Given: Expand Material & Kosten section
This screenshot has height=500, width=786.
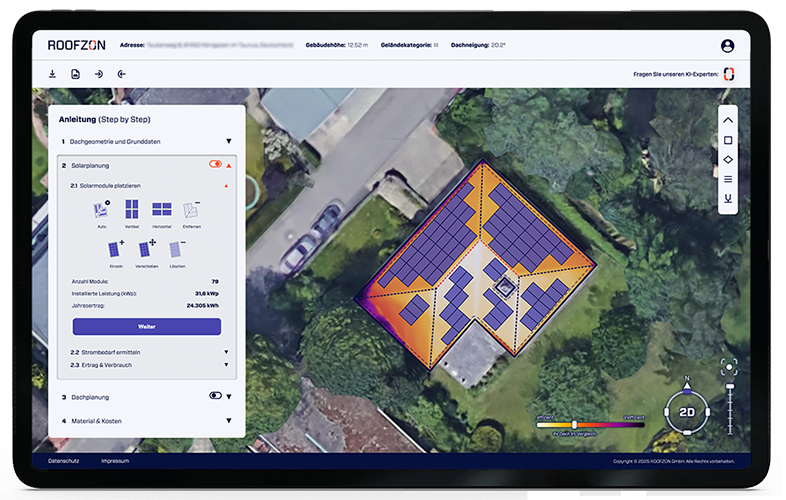Looking at the screenshot, I should (228, 421).
